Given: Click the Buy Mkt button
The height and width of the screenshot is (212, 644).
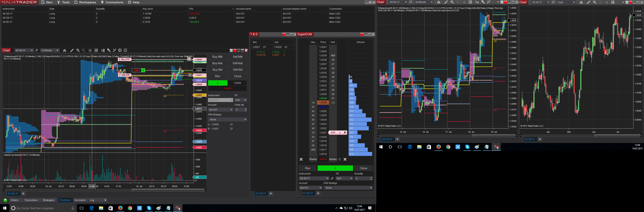Looking at the screenshot, I should click(217, 57).
